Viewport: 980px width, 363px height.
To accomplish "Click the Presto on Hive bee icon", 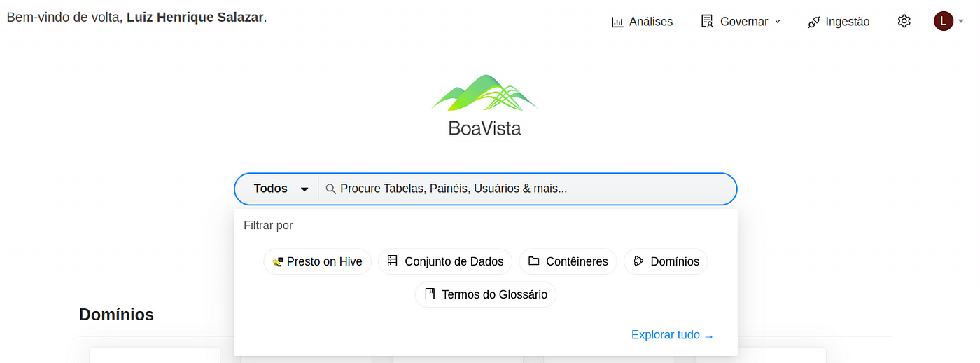I will [x=278, y=261].
